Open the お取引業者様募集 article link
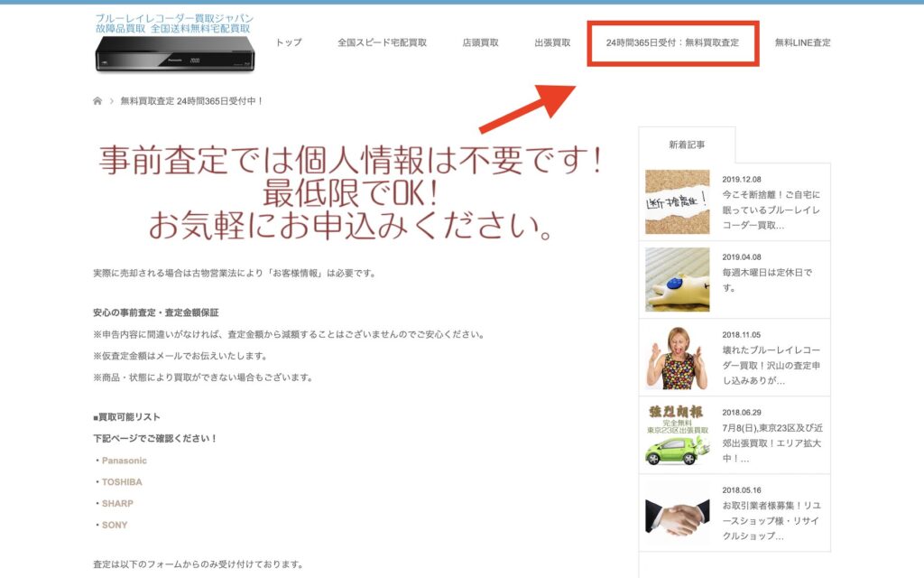 point(771,520)
